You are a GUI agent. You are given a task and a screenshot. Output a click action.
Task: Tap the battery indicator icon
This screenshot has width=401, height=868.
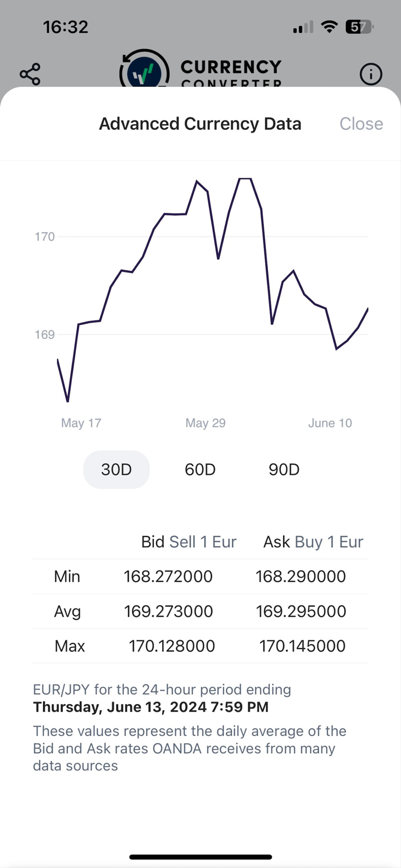pyautogui.click(x=359, y=27)
